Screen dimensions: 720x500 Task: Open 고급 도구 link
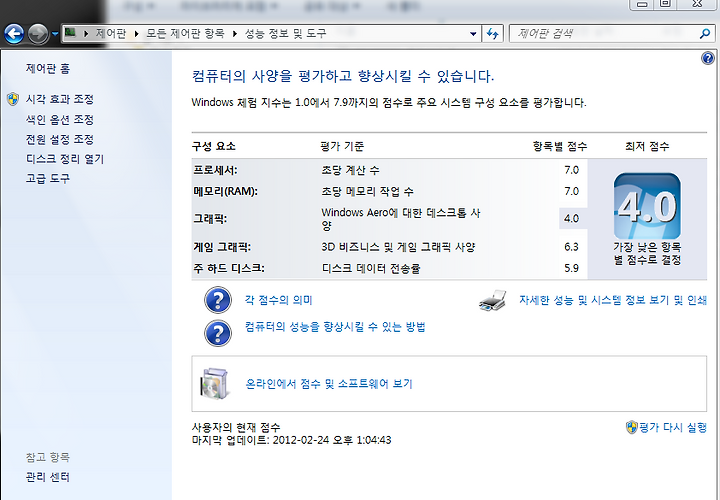click(48, 179)
